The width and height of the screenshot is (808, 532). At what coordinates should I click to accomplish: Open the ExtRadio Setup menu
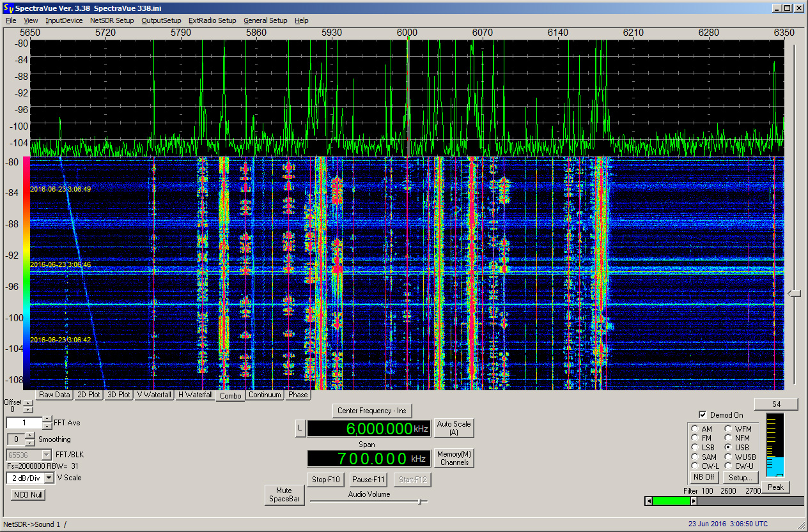pos(212,20)
